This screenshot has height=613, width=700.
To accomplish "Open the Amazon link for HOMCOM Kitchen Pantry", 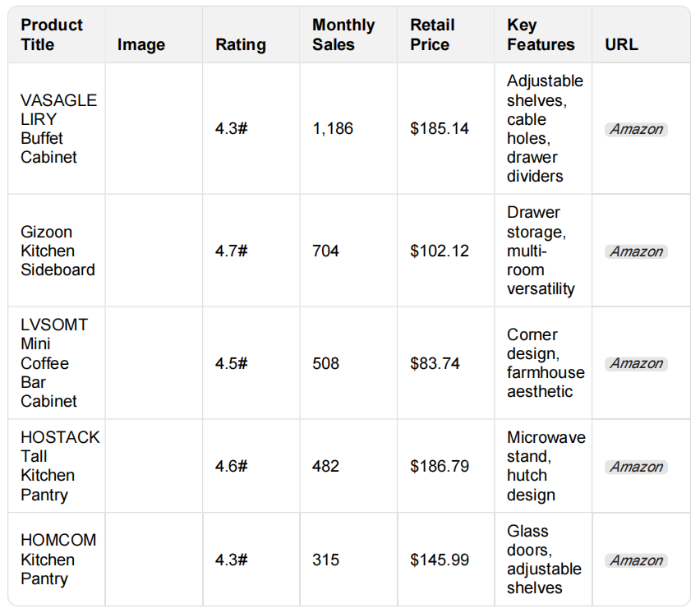I will [636, 560].
